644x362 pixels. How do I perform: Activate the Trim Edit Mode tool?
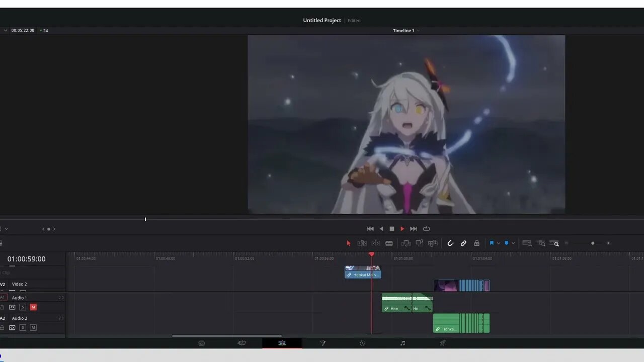(362, 243)
